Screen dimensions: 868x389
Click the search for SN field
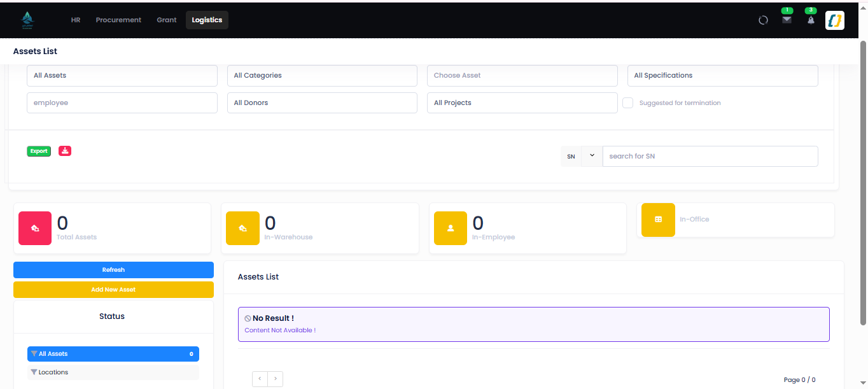pyautogui.click(x=710, y=156)
